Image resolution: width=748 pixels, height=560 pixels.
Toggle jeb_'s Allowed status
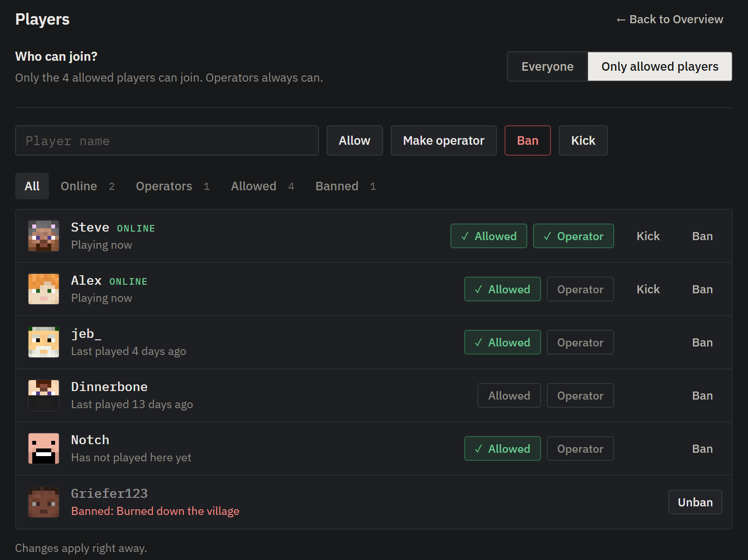502,342
